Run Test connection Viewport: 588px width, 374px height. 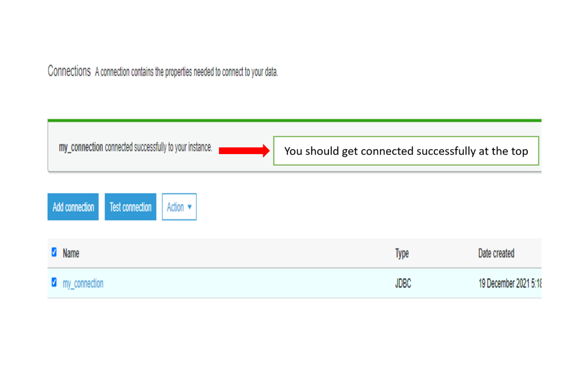pyautogui.click(x=130, y=207)
